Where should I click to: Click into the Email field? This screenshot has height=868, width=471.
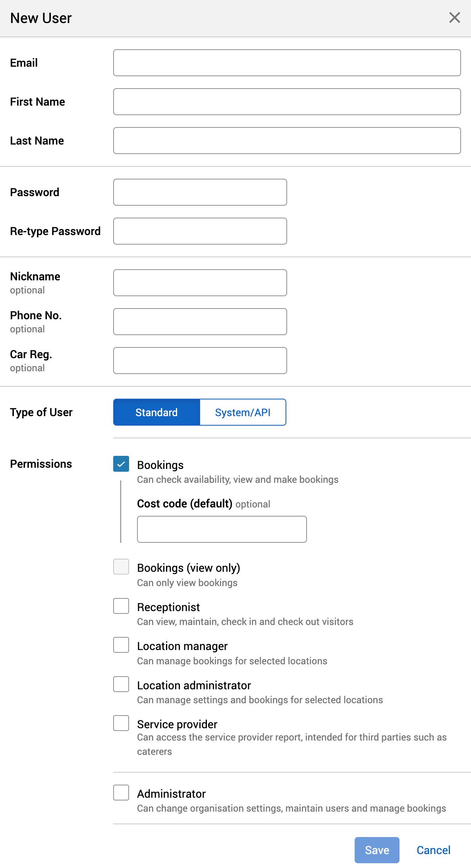point(287,63)
